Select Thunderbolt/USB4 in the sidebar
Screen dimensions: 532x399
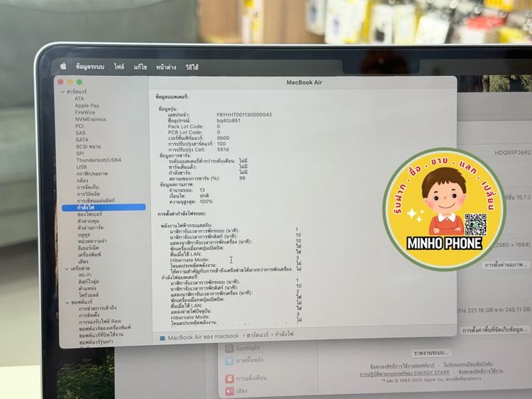tap(99, 160)
